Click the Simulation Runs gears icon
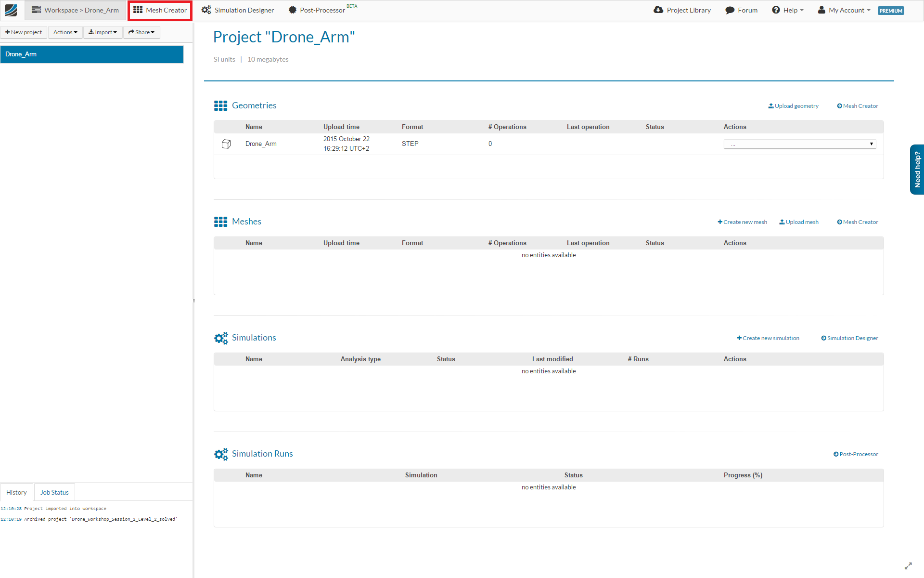The width and height of the screenshot is (924, 578). [x=221, y=454]
